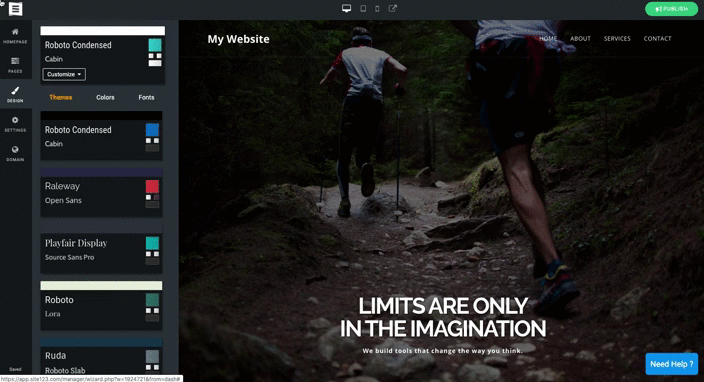
Task: Switch to the Colors tab
Action: [105, 97]
